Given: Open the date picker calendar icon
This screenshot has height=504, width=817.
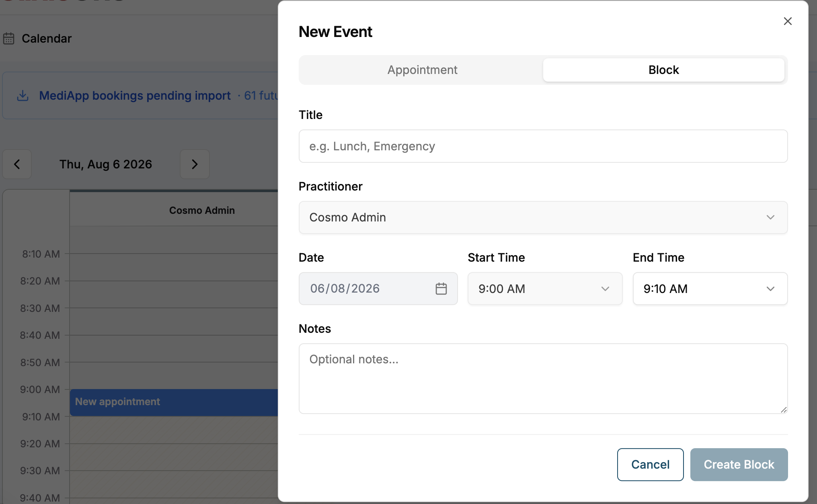Looking at the screenshot, I should 441,289.
